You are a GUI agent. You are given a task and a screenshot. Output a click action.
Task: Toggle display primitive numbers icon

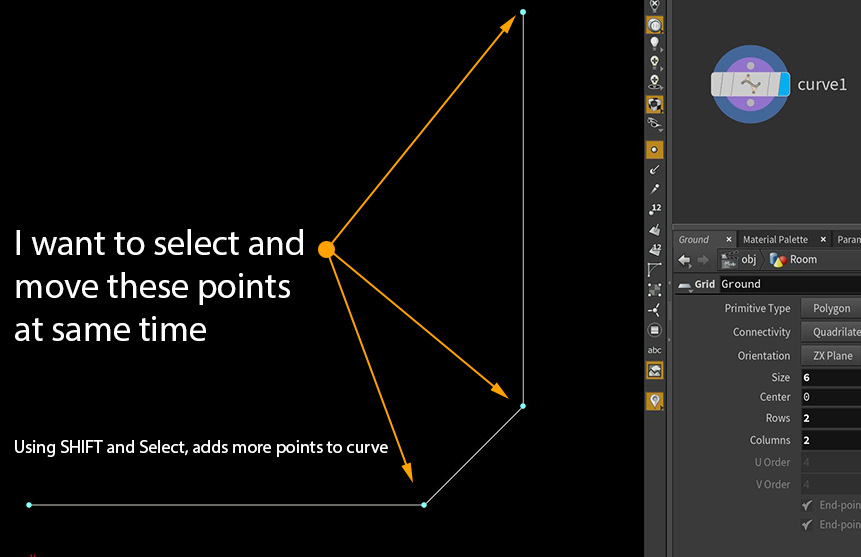[655, 249]
